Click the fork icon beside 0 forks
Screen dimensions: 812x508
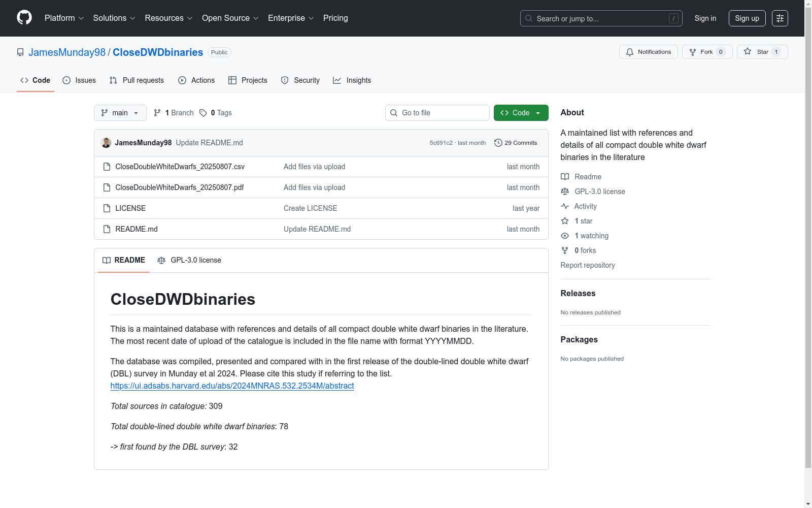[565, 250]
